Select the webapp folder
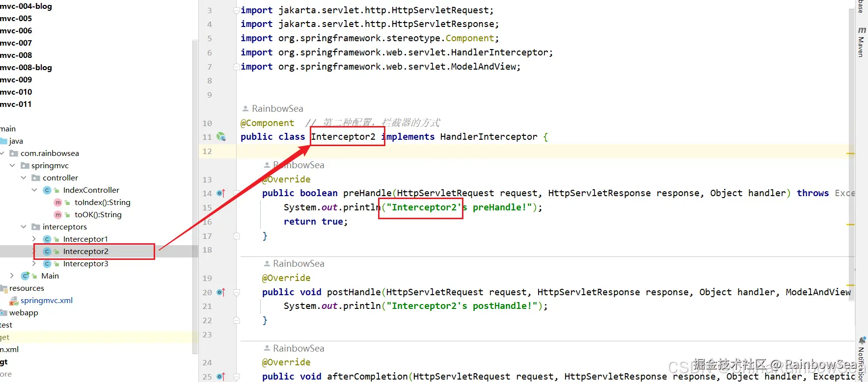 pyautogui.click(x=24, y=313)
